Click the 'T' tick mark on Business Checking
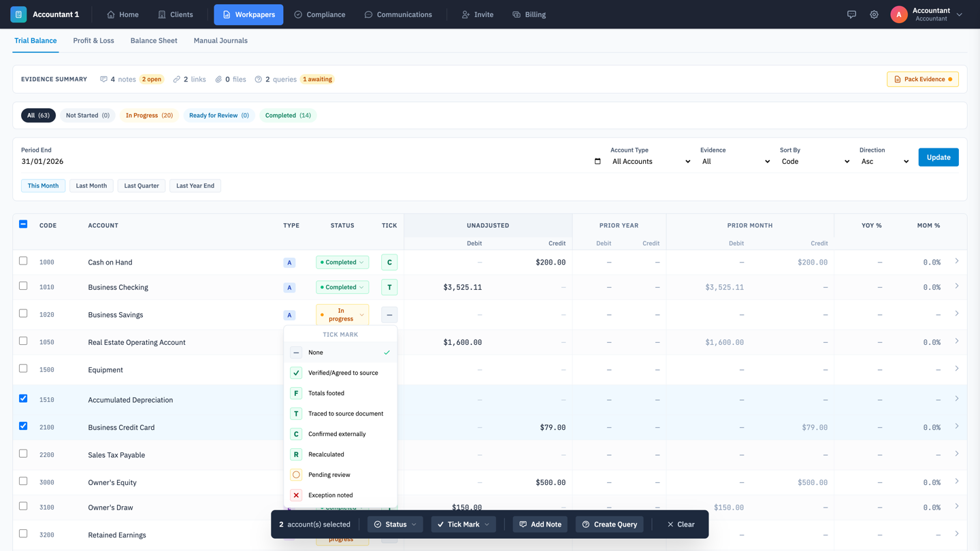The height and width of the screenshot is (551, 980). 389,287
